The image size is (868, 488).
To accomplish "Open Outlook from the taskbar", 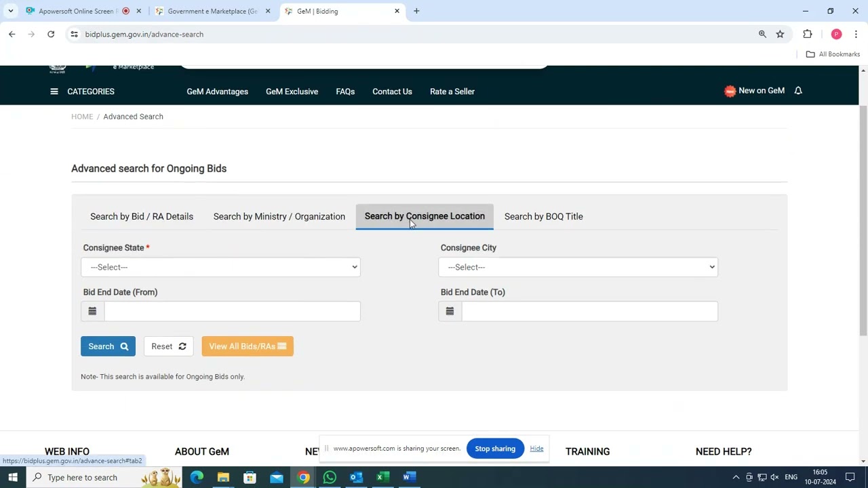I will point(356,477).
